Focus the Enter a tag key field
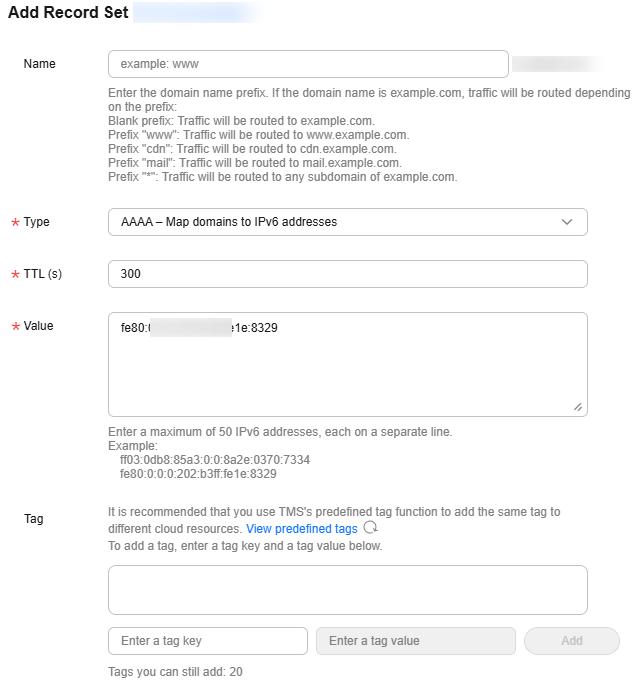 208,641
